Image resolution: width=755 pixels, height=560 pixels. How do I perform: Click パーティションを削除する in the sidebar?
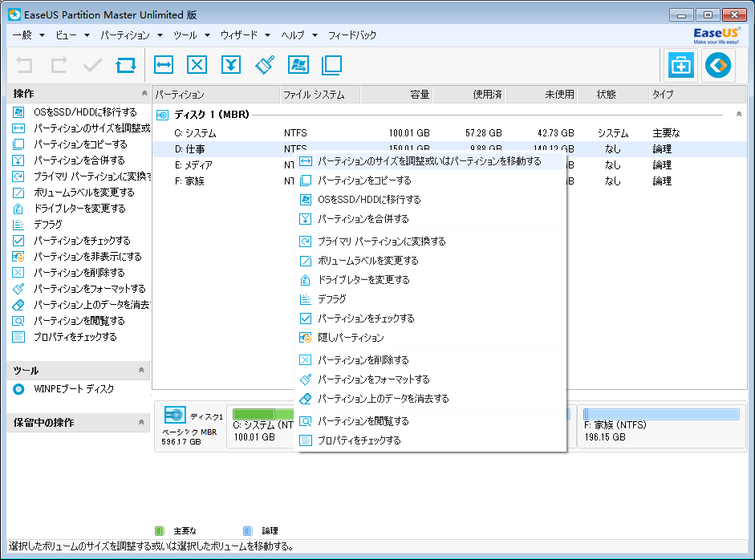79,273
